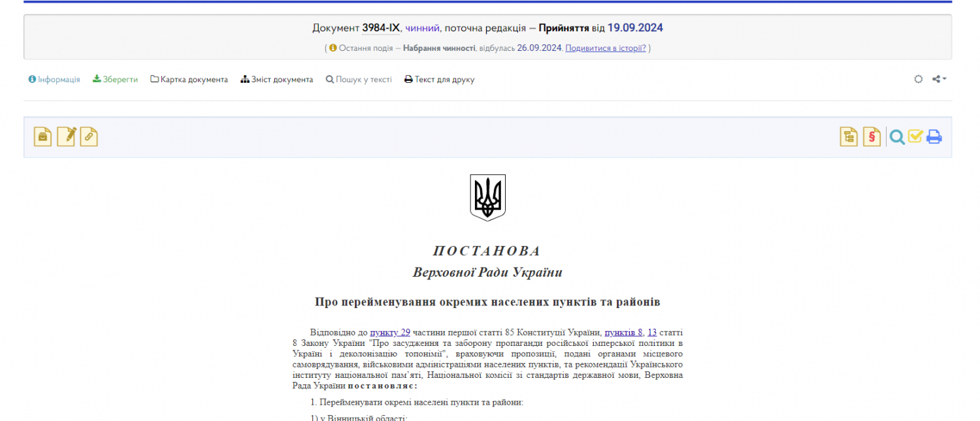Open Картка документа
Screen dimensions: 980x421
(x=189, y=80)
